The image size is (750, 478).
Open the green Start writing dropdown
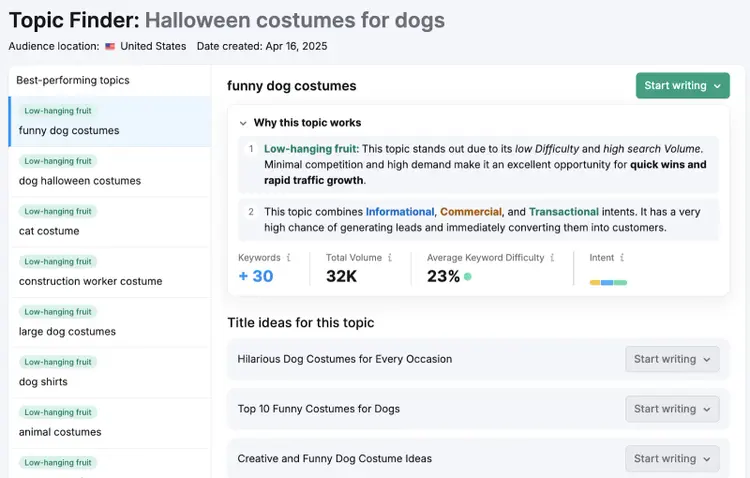tap(683, 86)
